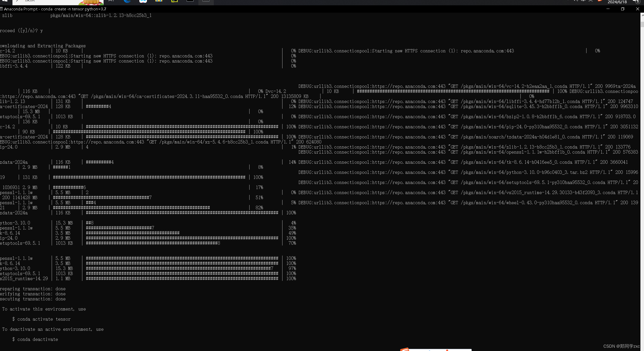
Task: Click the xz-5.4.6-h8cc25b3_1.conda GET line
Action: (x=161, y=142)
